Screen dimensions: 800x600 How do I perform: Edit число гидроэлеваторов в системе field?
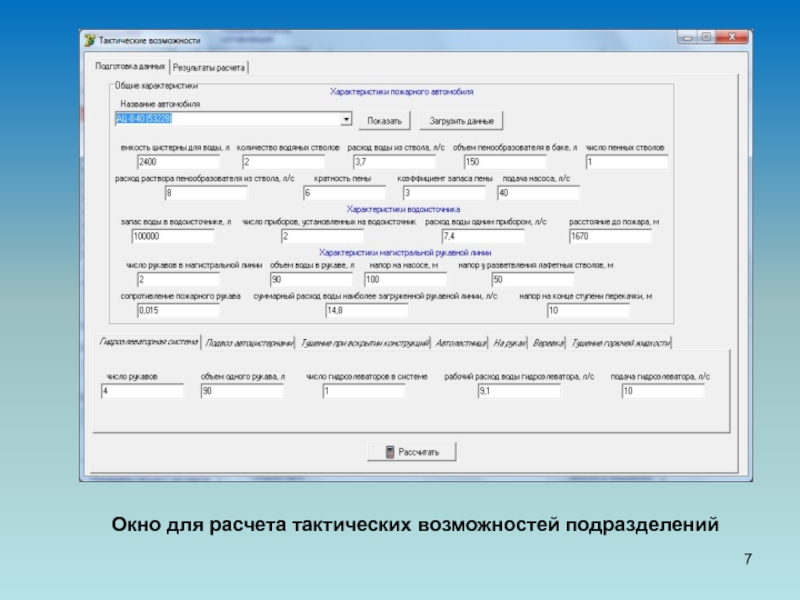tap(364, 391)
